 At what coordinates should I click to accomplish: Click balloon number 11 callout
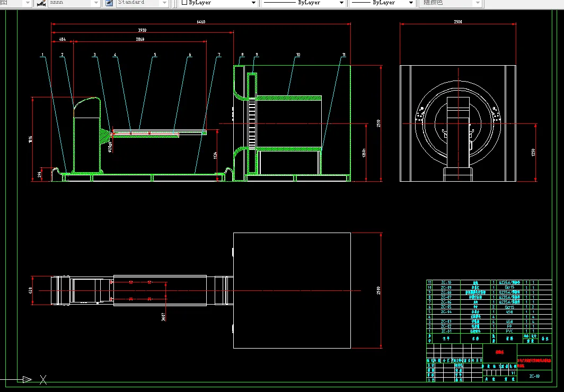point(344,55)
